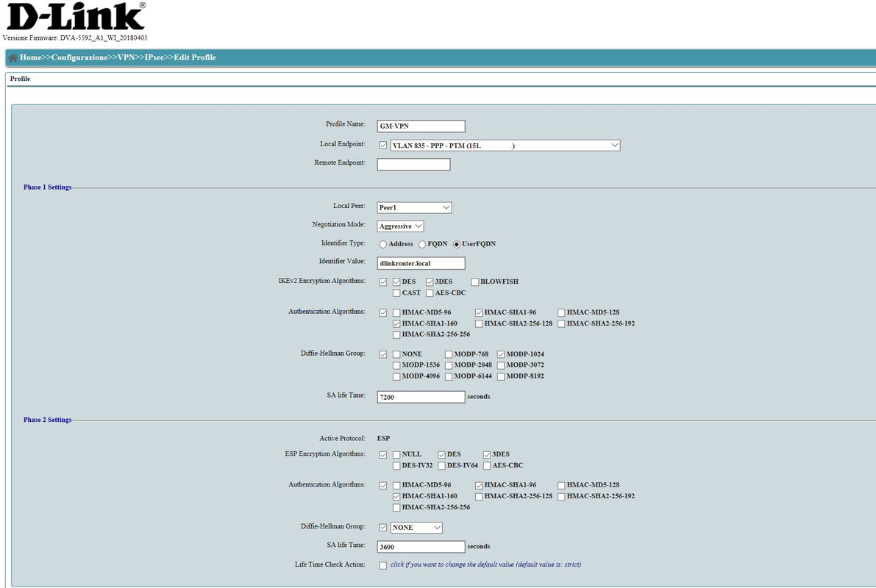
Task: Open the Local Peer dropdown
Action: (x=414, y=208)
